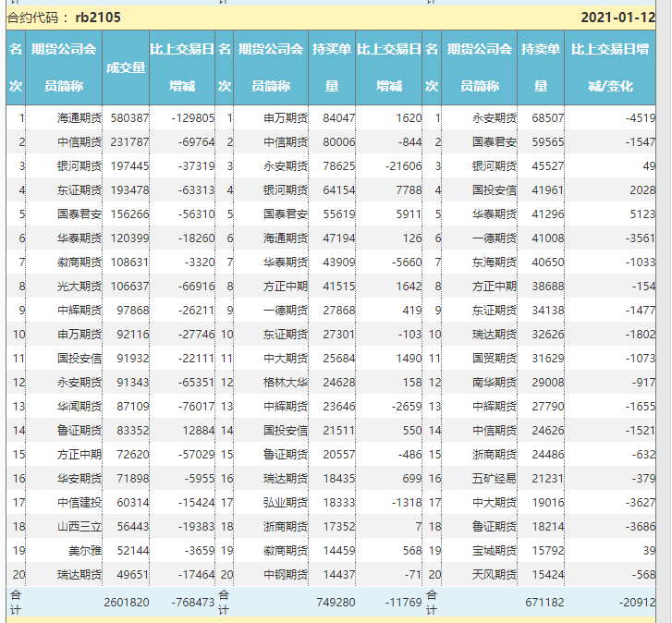Select 银河期货 with volume 197445
This screenshot has width=672, height=623.
click(79, 165)
